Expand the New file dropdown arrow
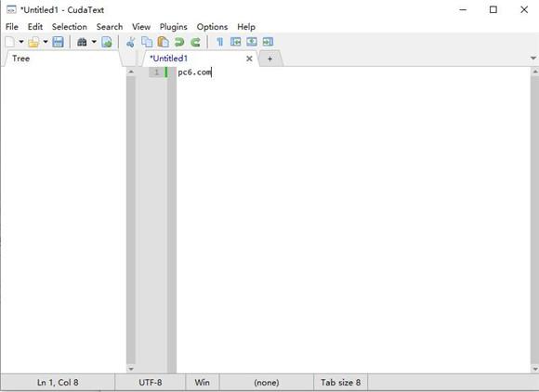 [21, 42]
